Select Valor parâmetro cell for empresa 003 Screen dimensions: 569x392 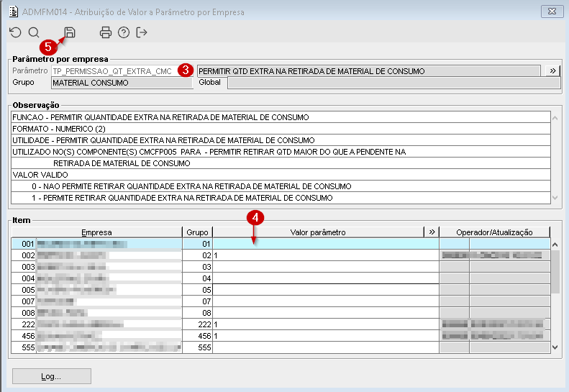tap(326, 267)
